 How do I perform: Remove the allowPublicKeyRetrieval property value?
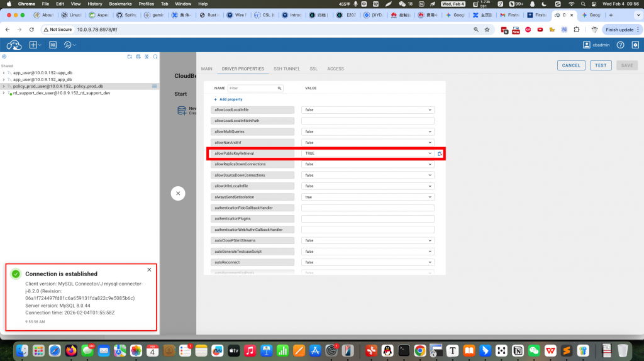click(440, 153)
